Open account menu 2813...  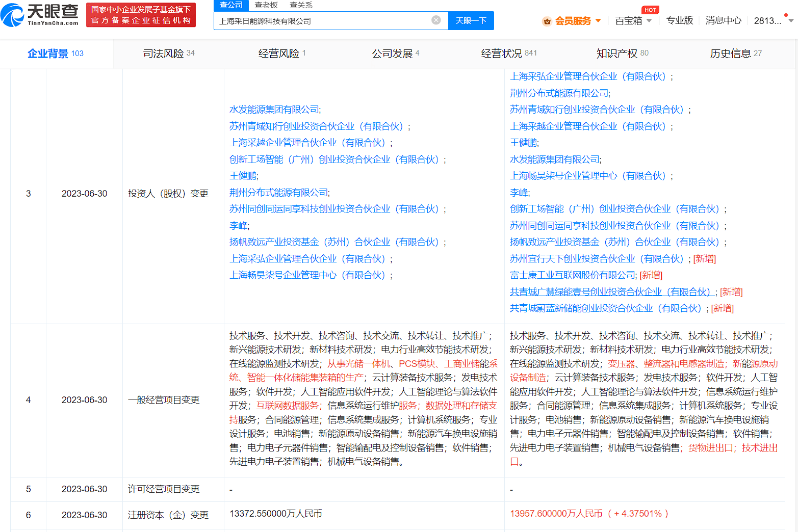[x=767, y=21]
